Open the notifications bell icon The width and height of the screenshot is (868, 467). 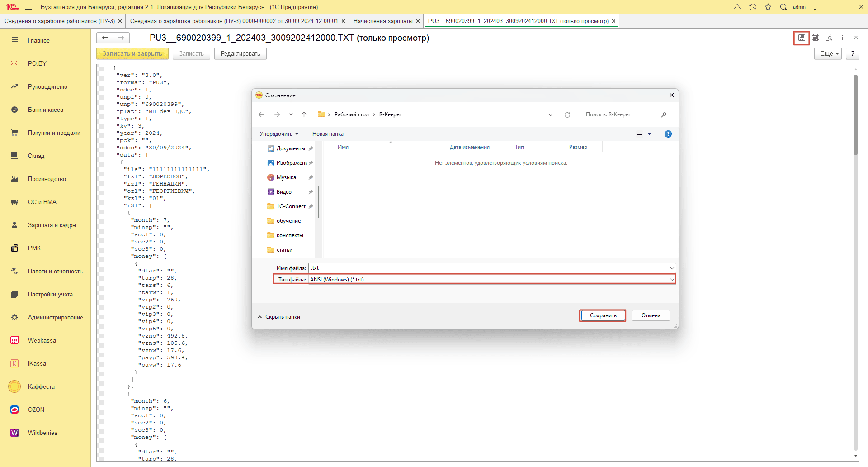click(x=737, y=7)
